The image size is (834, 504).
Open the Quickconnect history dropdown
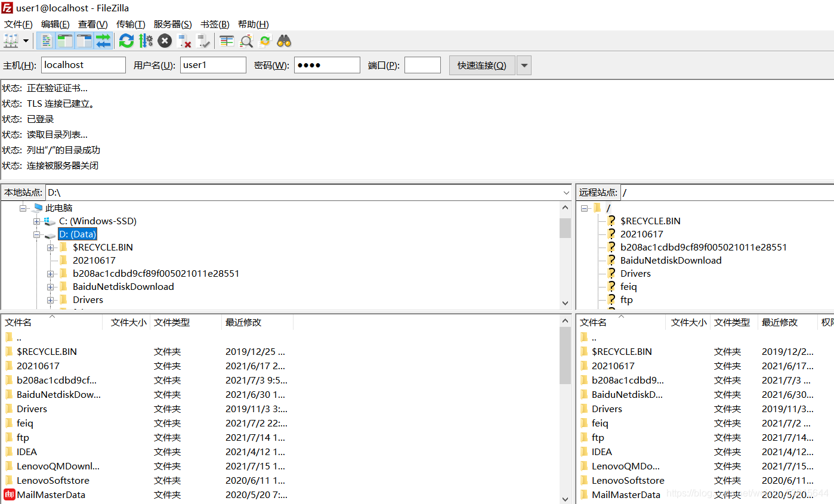click(523, 65)
